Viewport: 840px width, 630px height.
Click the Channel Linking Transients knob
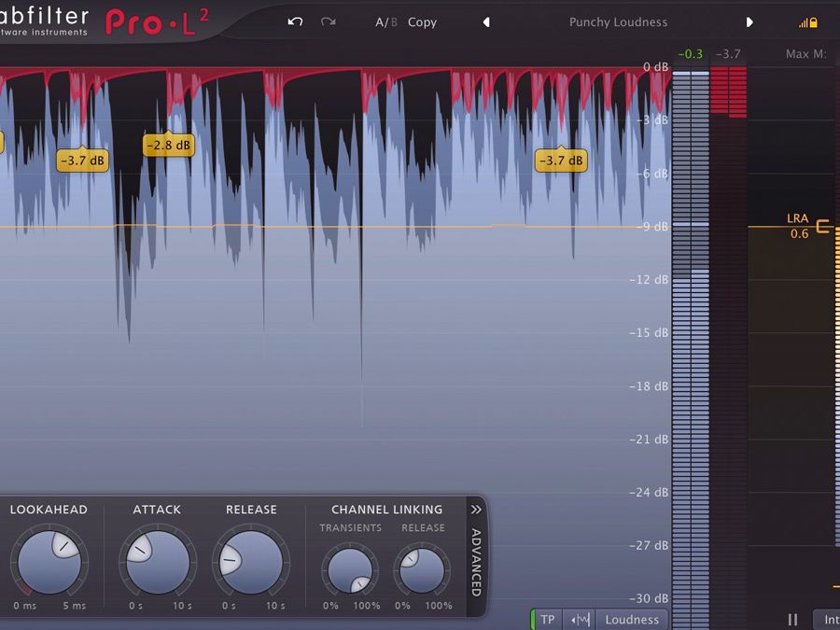click(350, 570)
